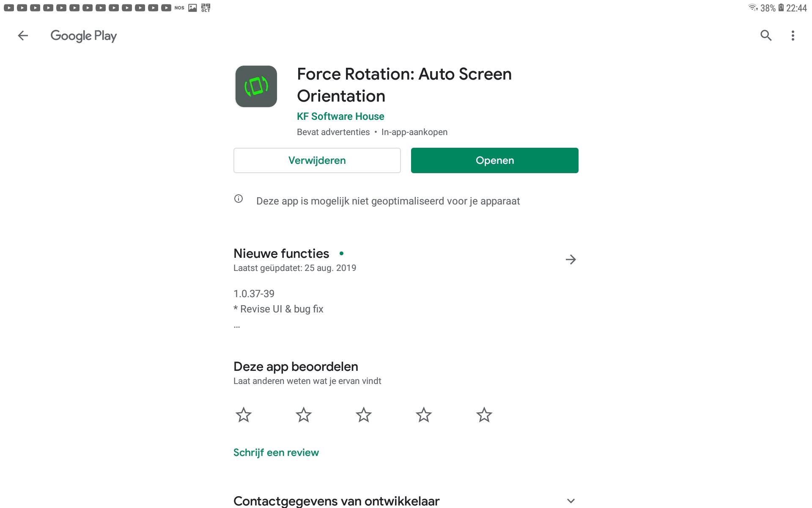The width and height of the screenshot is (812, 508).
Task: Tap the battery status icon
Action: pos(781,8)
